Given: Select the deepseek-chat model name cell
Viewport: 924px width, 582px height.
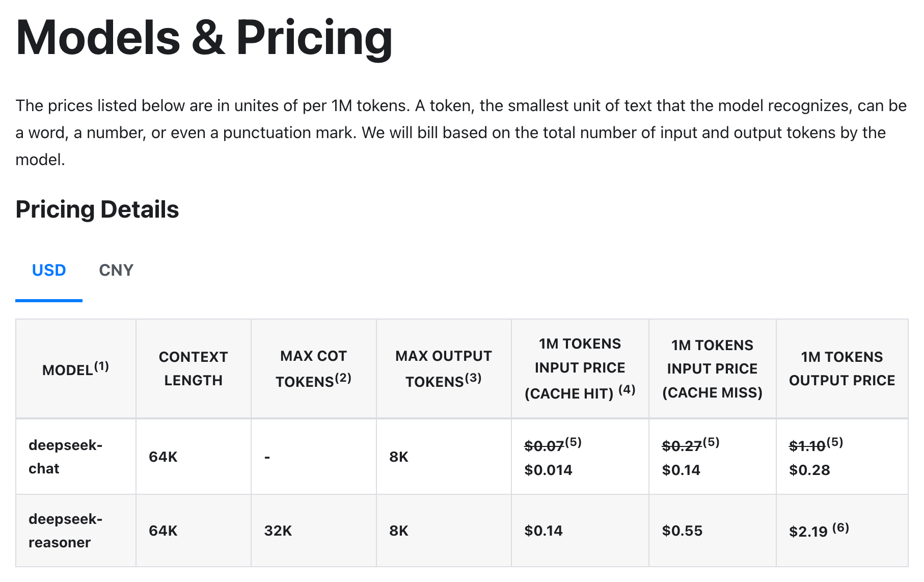Looking at the screenshot, I should coord(65,457).
